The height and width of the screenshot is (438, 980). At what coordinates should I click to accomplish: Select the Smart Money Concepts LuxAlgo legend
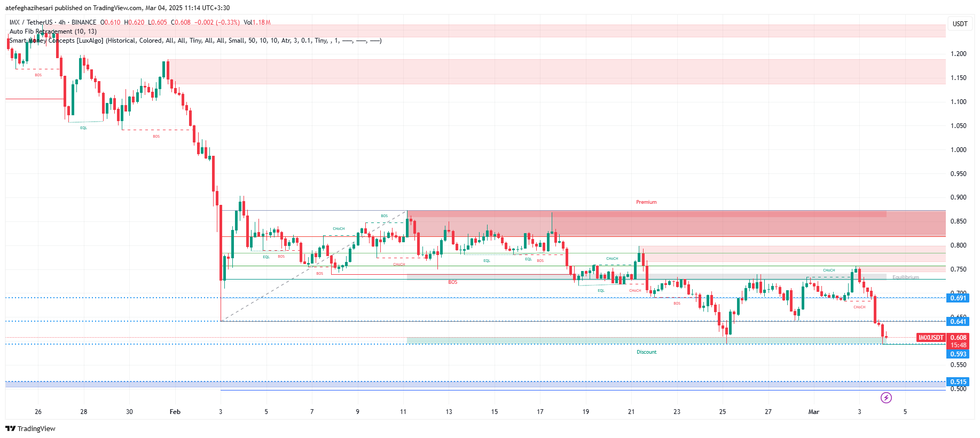pyautogui.click(x=195, y=41)
